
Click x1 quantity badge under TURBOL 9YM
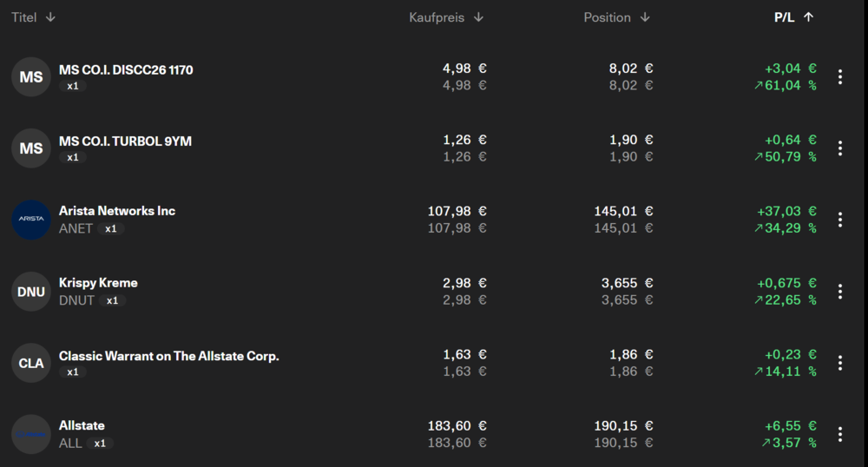[x=73, y=157]
